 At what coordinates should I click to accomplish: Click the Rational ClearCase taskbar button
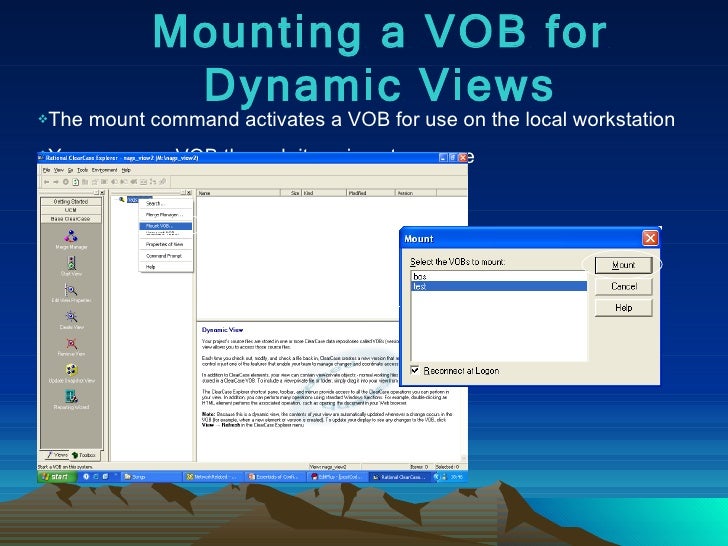(400, 477)
